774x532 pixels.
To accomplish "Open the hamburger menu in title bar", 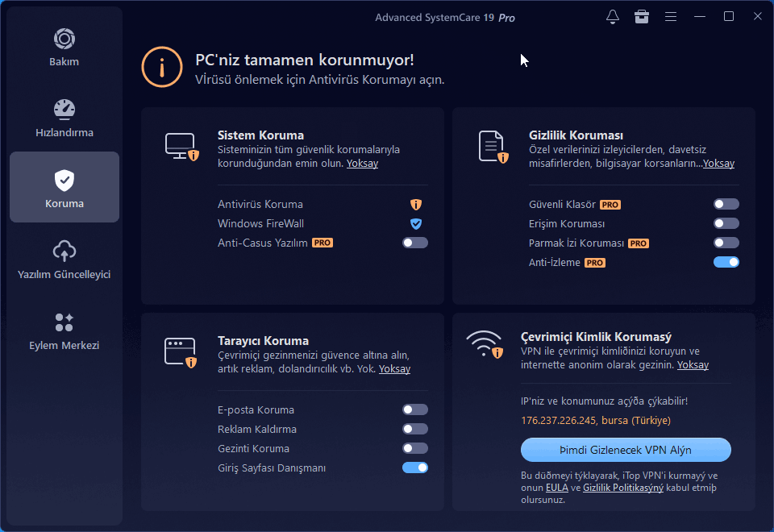I will 670,17.
